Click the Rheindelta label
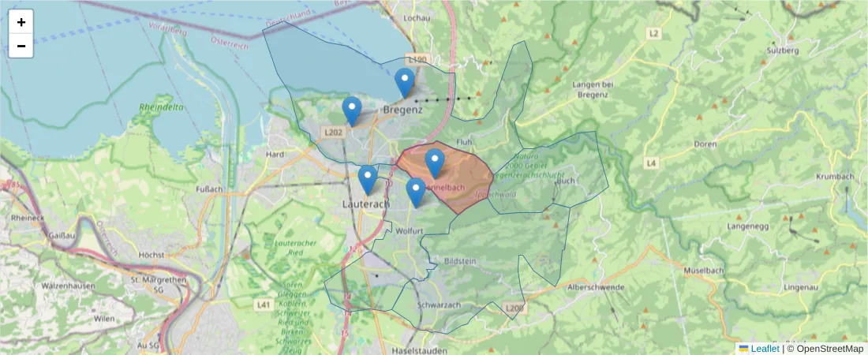Viewport: 868px width, 355px height. coord(161,107)
